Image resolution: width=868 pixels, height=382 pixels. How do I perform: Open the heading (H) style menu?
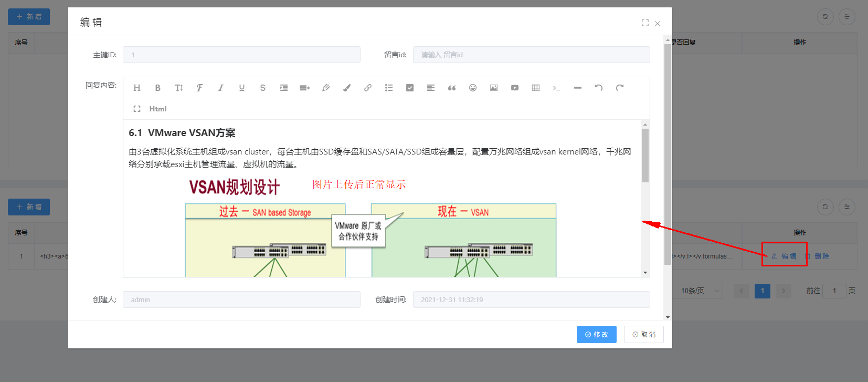pyautogui.click(x=137, y=88)
